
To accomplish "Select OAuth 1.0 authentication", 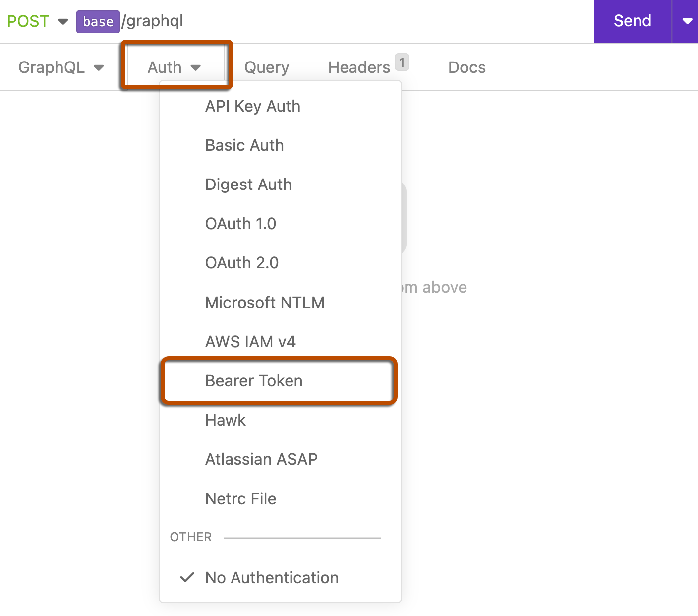I will 240,223.
